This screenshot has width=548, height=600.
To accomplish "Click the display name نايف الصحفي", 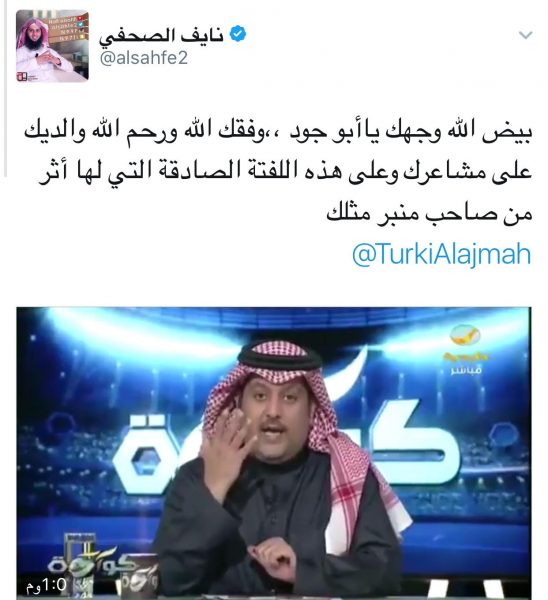I will click(x=161, y=36).
